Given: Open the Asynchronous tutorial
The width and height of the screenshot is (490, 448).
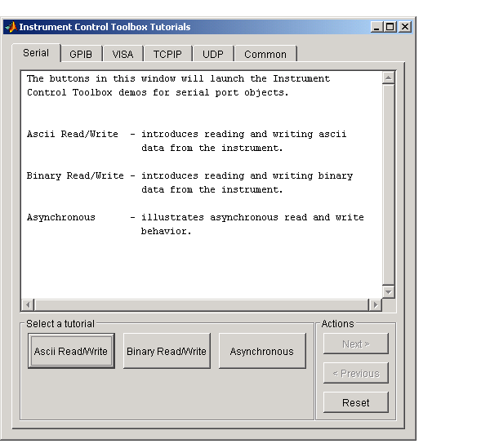Looking at the screenshot, I should click(x=262, y=351).
